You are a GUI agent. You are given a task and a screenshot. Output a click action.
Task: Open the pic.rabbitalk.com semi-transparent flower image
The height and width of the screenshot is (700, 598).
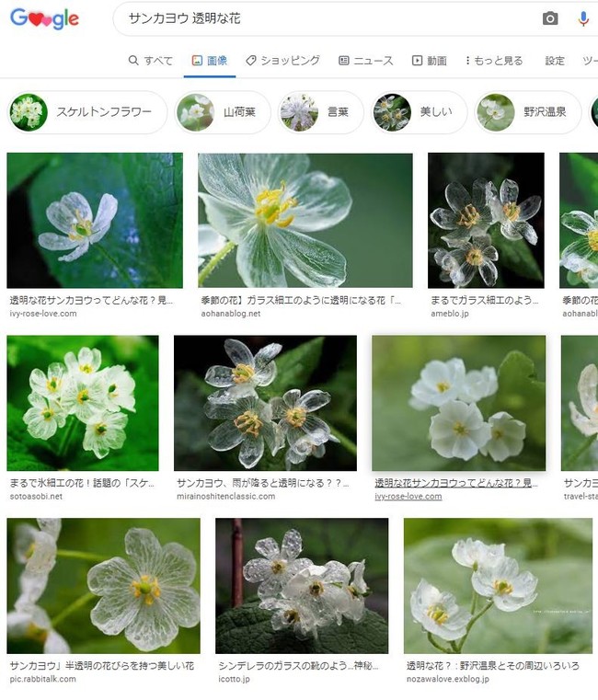pyautogui.click(x=104, y=586)
